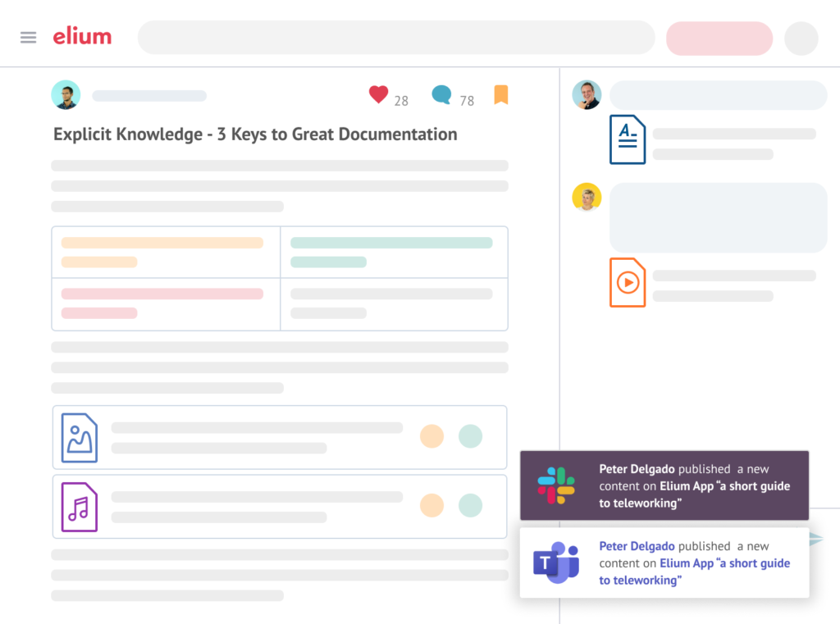Open the Elium App link in Teams notification
The width and height of the screenshot is (840, 624).
click(687, 563)
